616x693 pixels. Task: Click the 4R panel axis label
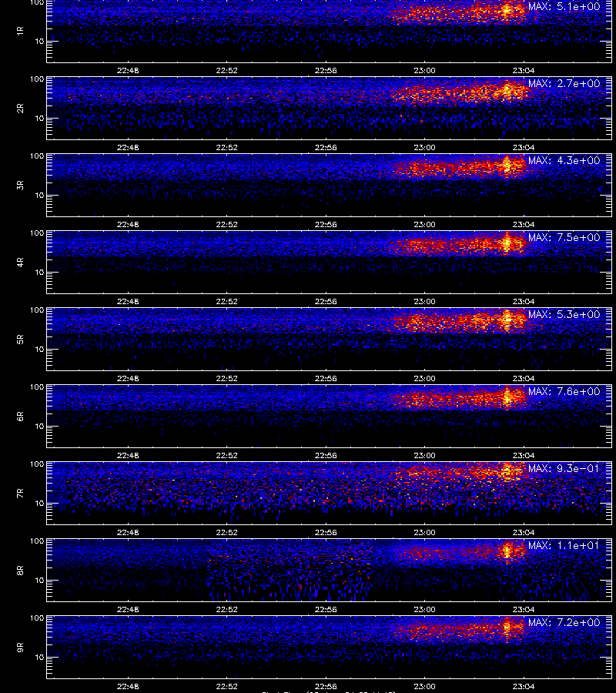pyautogui.click(x=20, y=262)
